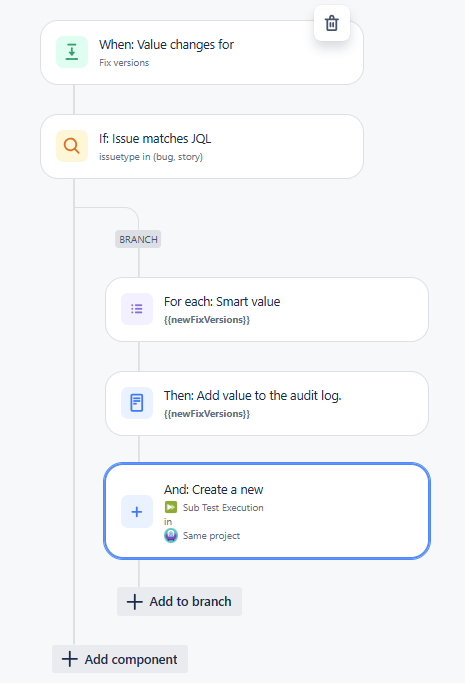The image size is (465, 683).
Task: Click the Add to branch button
Action: point(179,602)
